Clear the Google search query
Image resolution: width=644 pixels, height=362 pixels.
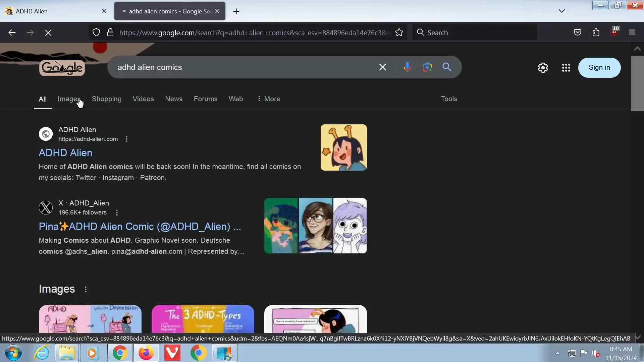[x=382, y=67]
